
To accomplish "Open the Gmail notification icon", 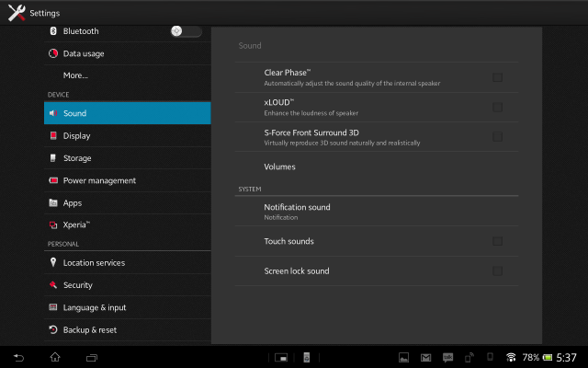I will coord(425,358).
